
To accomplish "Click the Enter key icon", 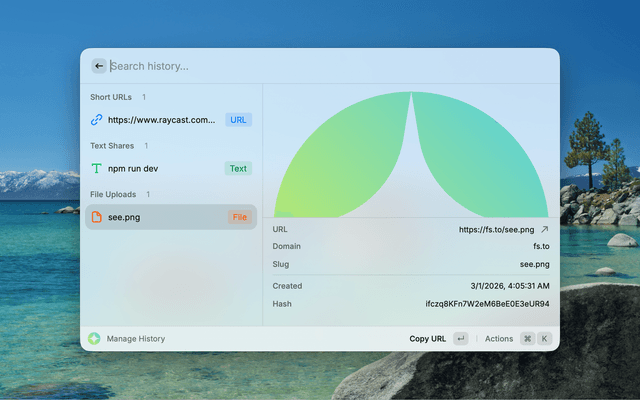I will [460, 339].
